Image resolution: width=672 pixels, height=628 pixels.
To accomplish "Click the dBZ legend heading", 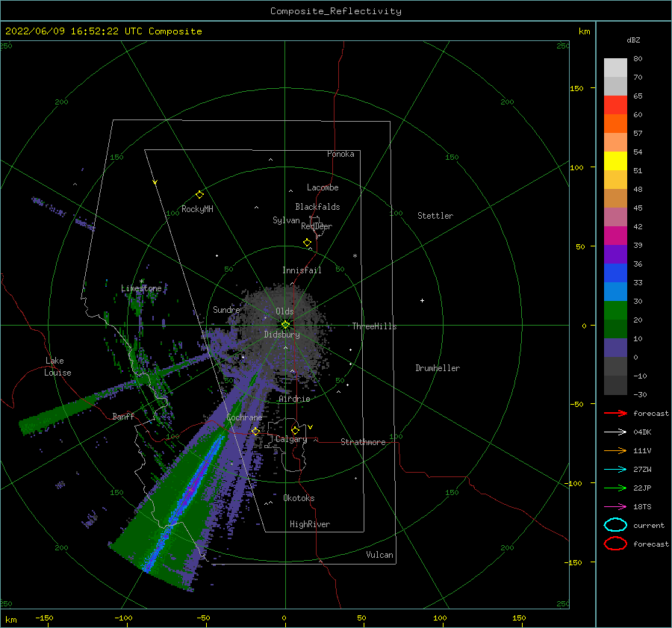I will pyautogui.click(x=633, y=40).
